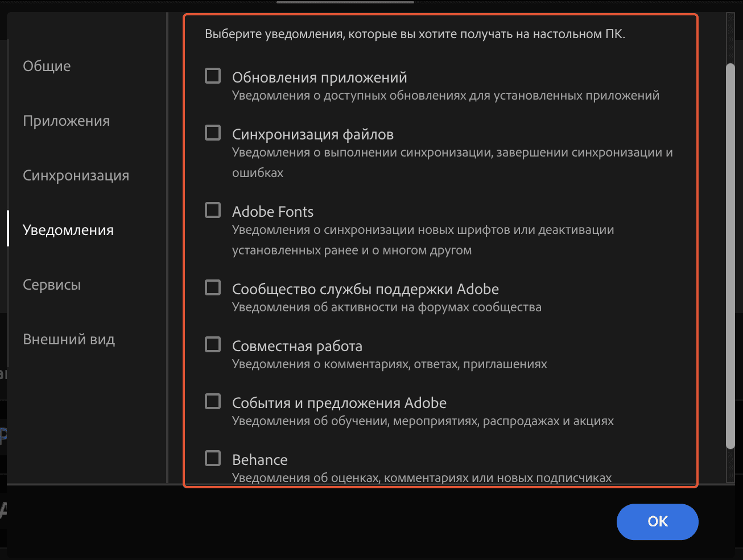
Task: Click the Adobe Fonts title text
Action: pyautogui.click(x=273, y=212)
